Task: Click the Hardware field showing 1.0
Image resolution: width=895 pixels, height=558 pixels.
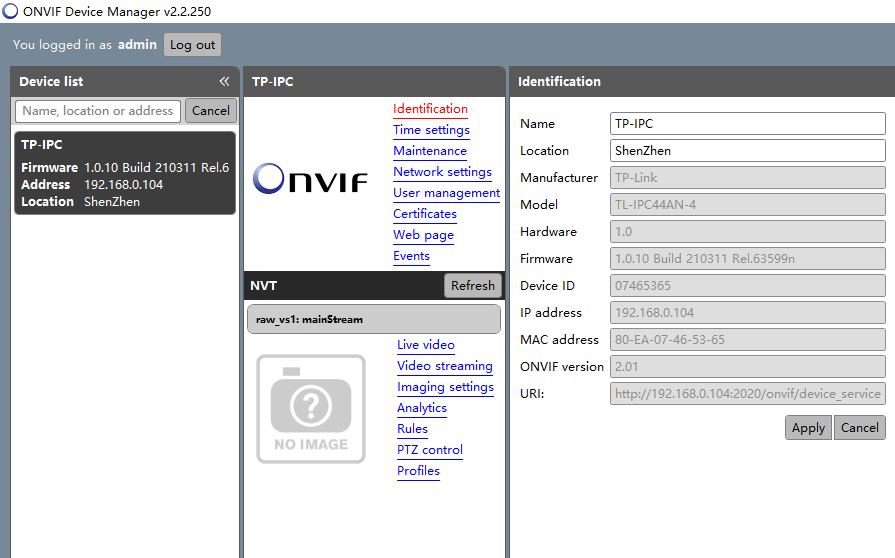Action: coord(748,232)
